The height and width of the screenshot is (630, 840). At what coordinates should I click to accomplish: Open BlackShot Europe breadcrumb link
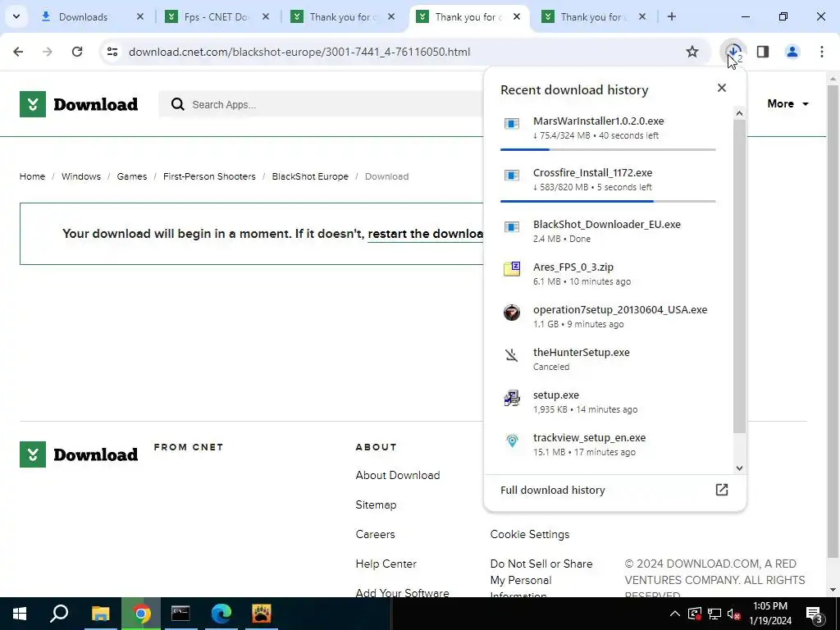pos(310,176)
